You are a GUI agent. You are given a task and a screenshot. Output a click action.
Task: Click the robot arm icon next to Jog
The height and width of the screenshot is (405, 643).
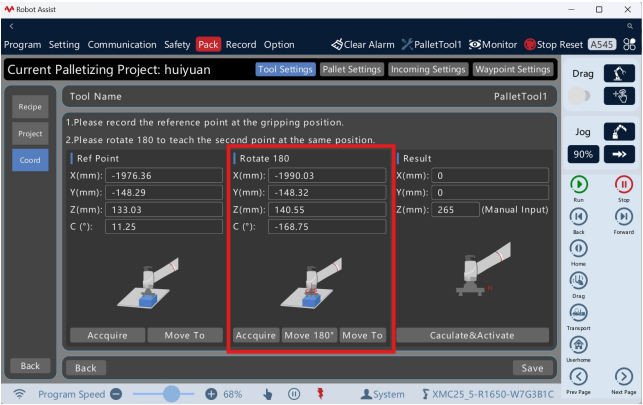[x=619, y=132]
